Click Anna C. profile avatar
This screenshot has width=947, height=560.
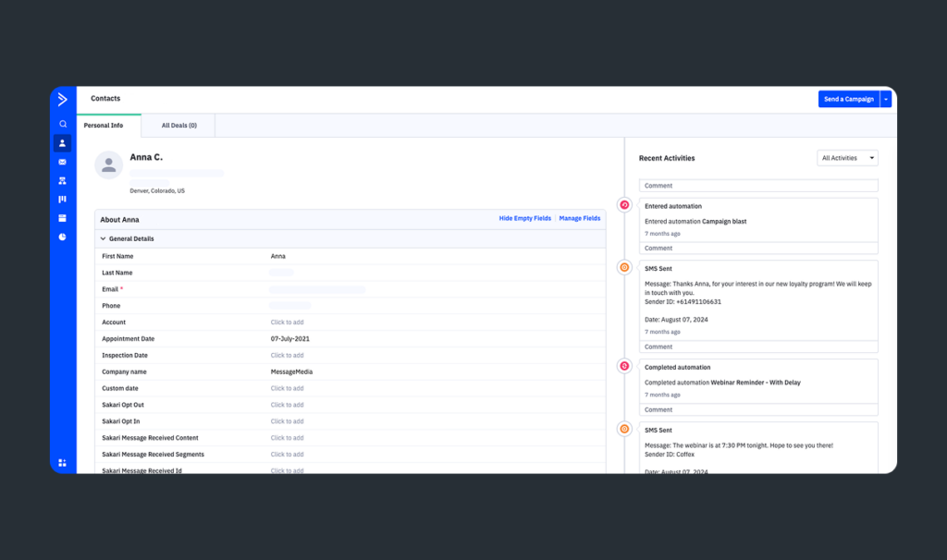(109, 164)
